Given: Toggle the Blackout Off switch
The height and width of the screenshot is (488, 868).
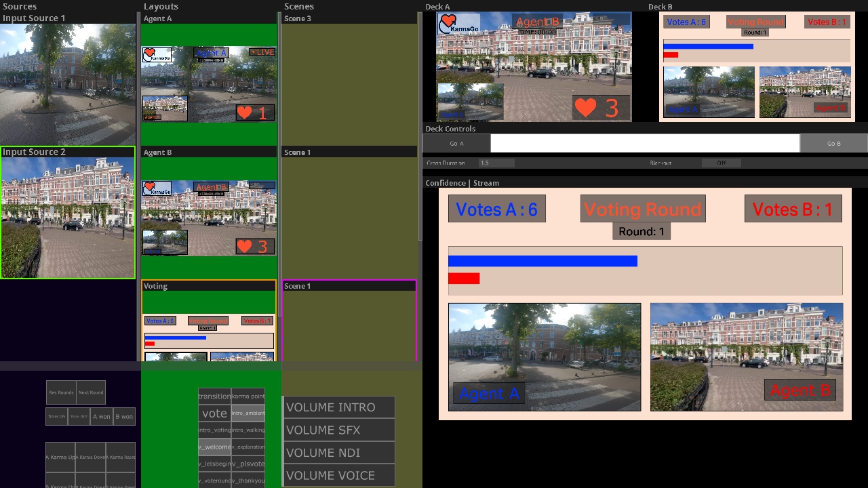Looking at the screenshot, I should (x=722, y=163).
